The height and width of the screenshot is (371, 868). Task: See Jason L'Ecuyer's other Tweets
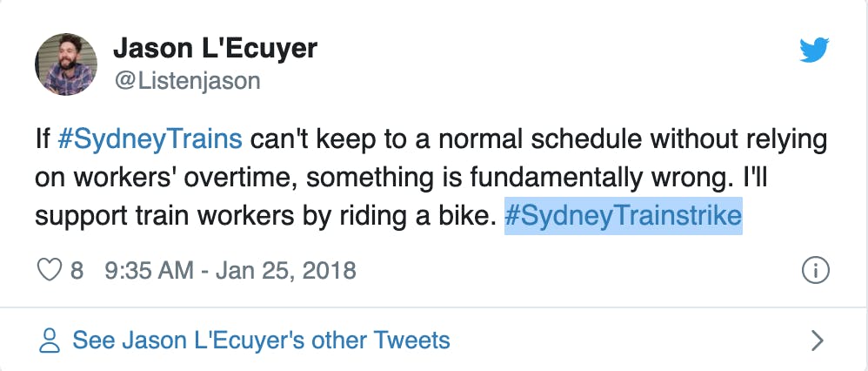(x=261, y=340)
